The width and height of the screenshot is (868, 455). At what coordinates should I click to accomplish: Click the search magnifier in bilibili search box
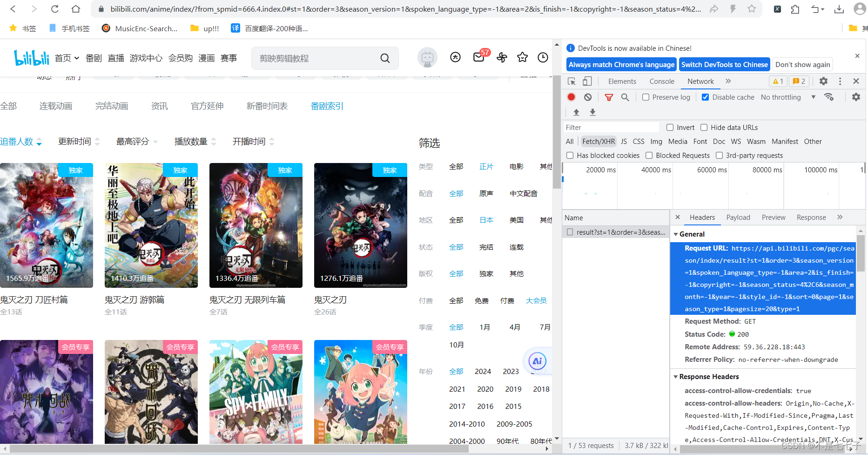(x=385, y=58)
